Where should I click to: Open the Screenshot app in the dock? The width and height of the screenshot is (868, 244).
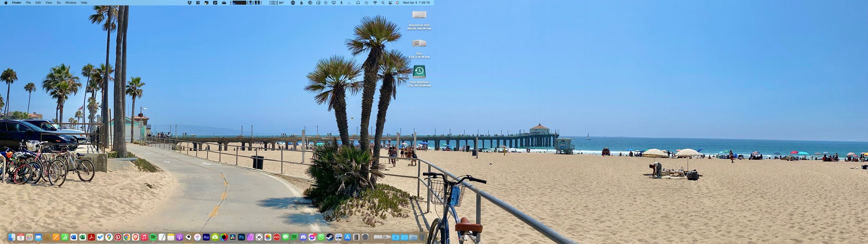[x=259, y=237]
